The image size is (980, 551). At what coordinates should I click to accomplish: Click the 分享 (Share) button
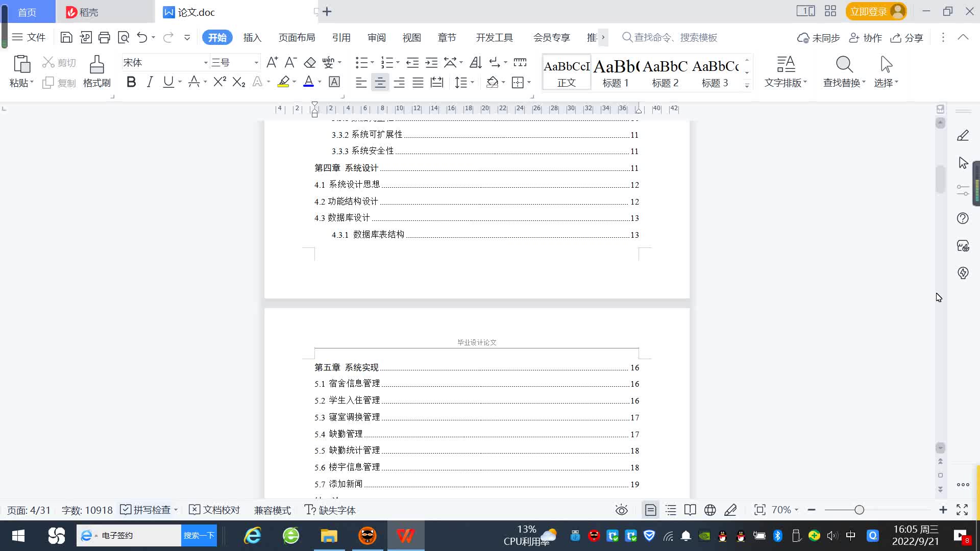tap(907, 37)
